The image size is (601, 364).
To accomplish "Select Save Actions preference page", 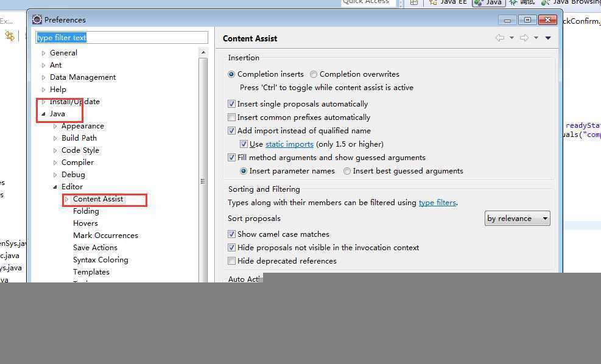I will tap(95, 248).
